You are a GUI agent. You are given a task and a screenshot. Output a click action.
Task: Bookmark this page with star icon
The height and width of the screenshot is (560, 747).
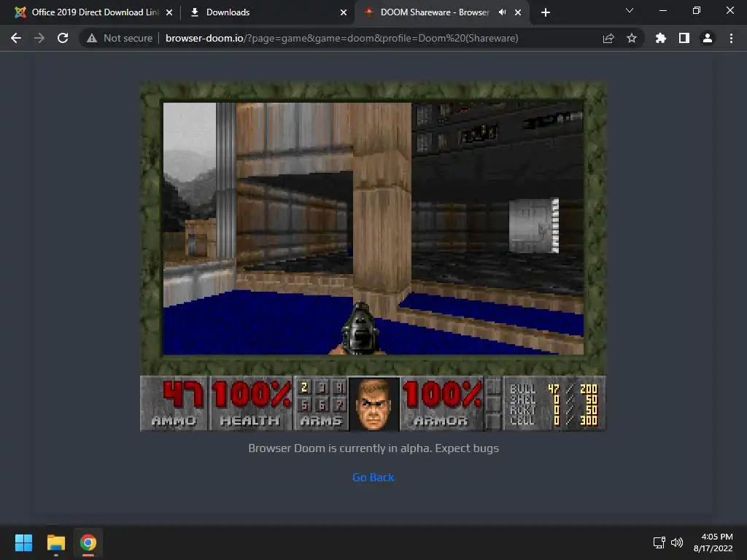point(632,38)
